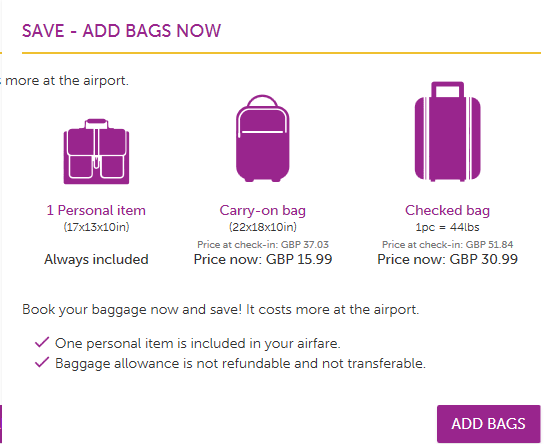Click the 'Always included' text
This screenshot has width=554, height=444.
click(x=96, y=260)
